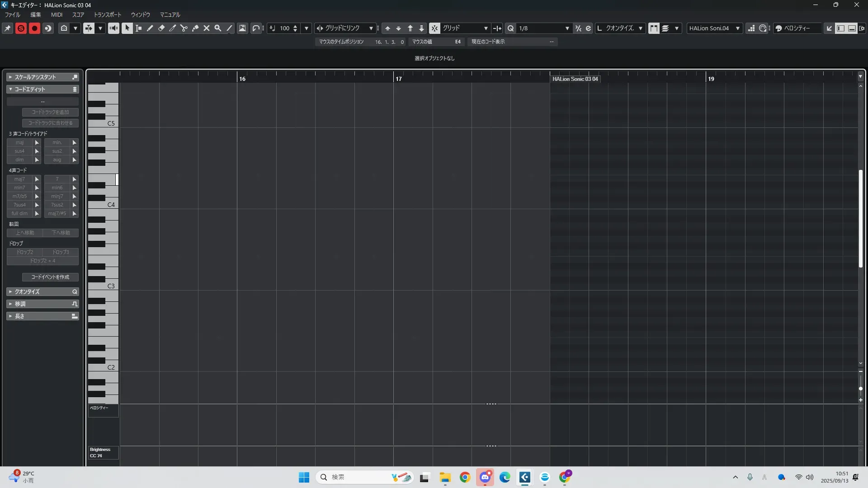Screen dimensions: 868x488
Task: Click the vertical zoom slider handle
Action: [860, 389]
